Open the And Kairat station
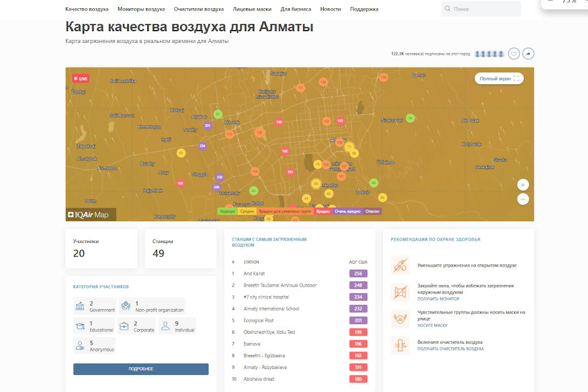 [254, 274]
